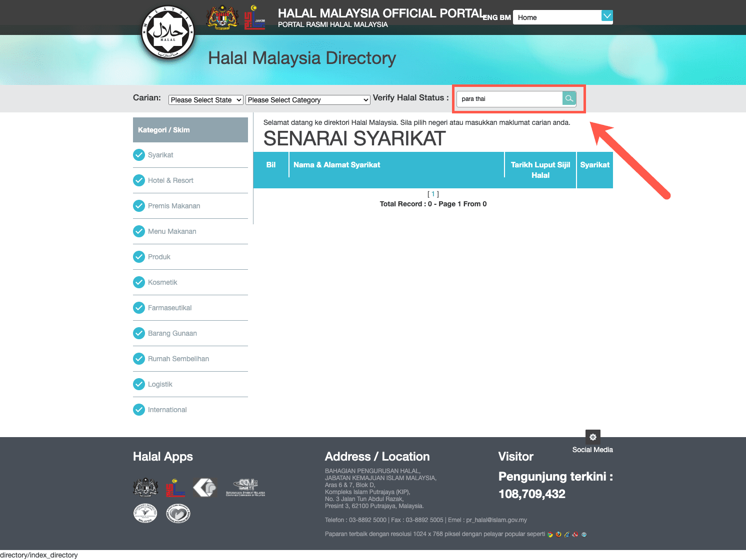The image size is (746, 560).
Task: Click the Malaysia coat of arms in header
Action: (x=223, y=18)
